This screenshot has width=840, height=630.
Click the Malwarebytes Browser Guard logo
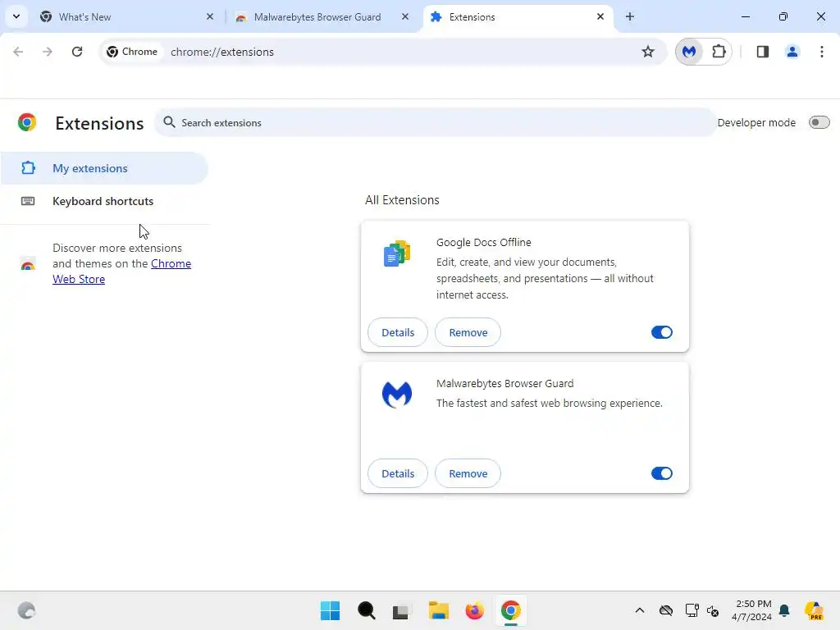click(x=397, y=395)
